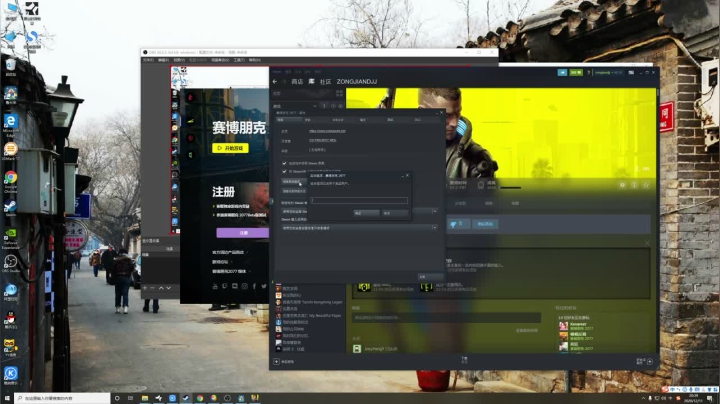
Task: Move scene down arrow in OBS
Action: coord(169,288)
